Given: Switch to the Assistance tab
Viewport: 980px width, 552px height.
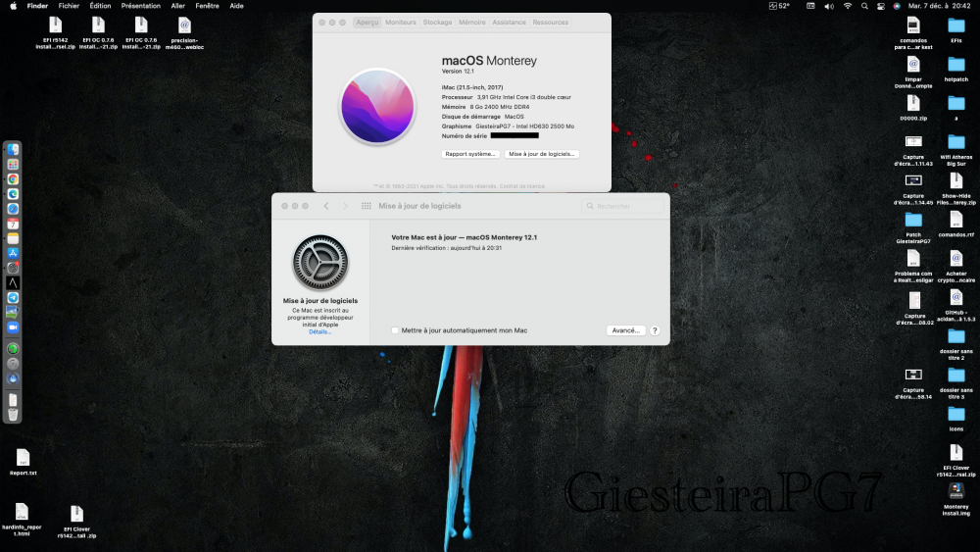Looking at the screenshot, I should click(x=509, y=22).
